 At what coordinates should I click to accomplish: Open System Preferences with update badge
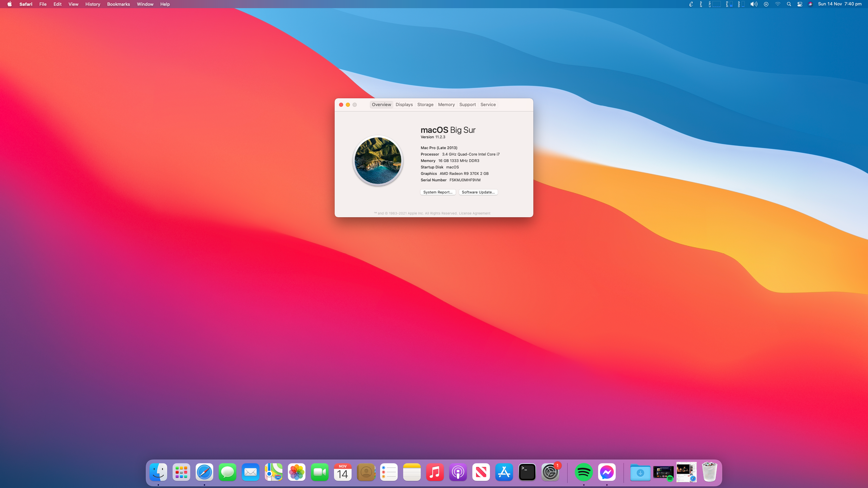point(550,472)
